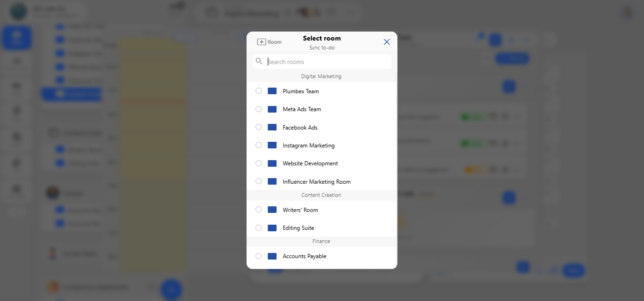
Task: Click the Accounts Payable room icon
Action: click(x=272, y=256)
